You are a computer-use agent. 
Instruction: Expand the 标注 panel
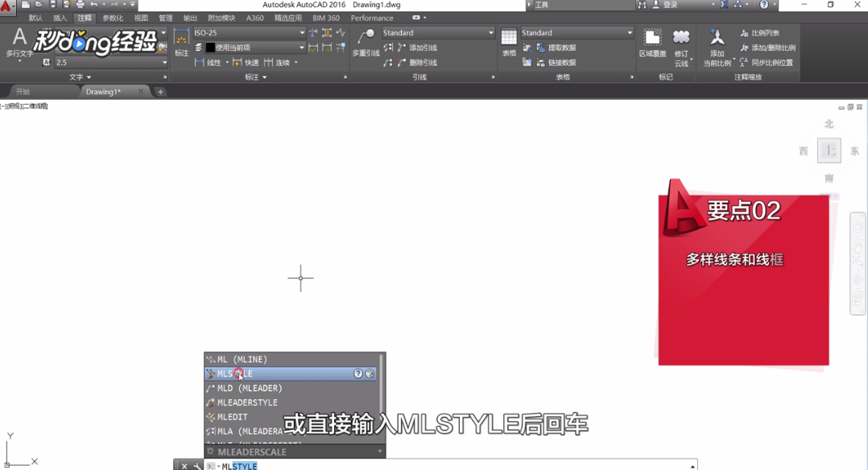coord(255,77)
